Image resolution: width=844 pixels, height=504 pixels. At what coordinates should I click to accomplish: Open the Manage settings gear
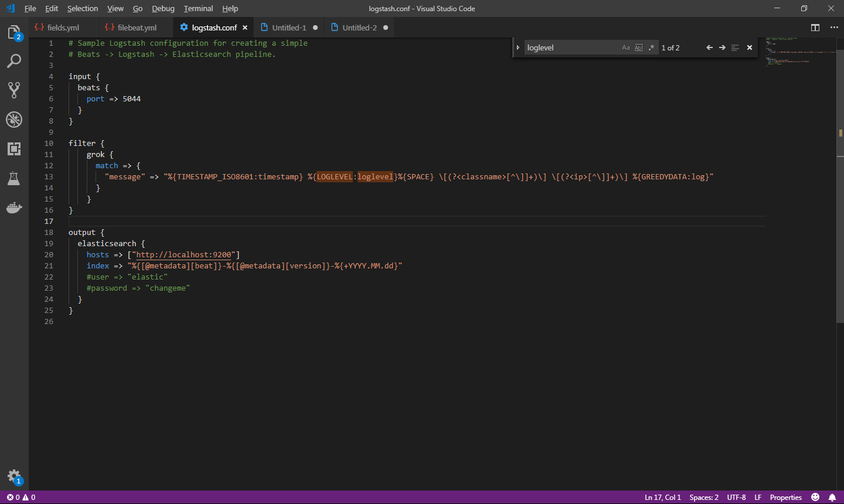(x=14, y=476)
